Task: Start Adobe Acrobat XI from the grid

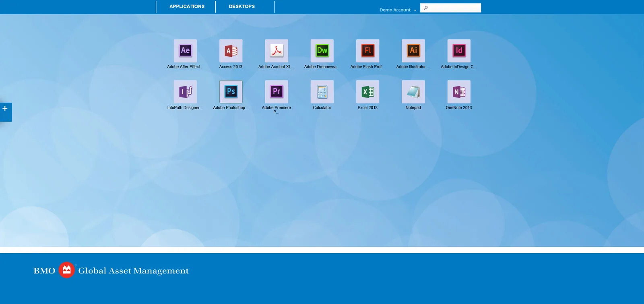Action: (277, 51)
